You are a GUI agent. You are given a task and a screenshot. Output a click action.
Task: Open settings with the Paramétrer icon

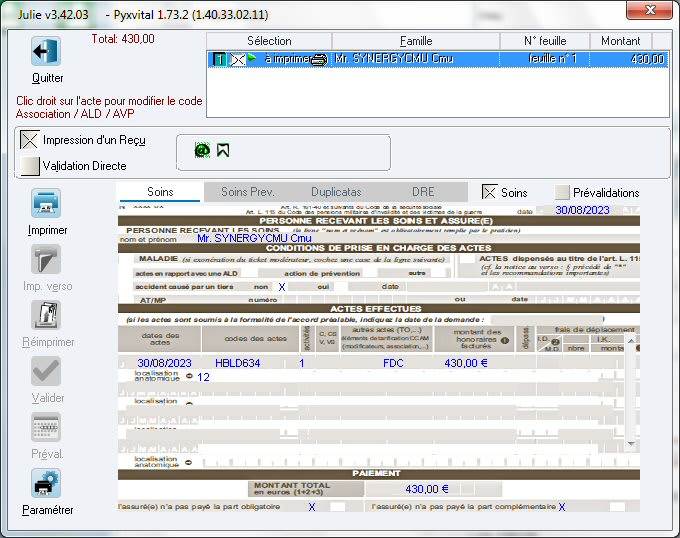47,484
